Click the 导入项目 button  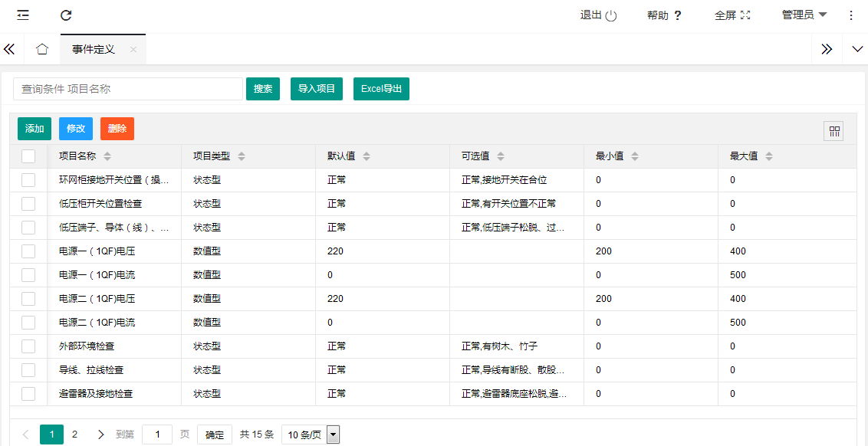coord(317,89)
